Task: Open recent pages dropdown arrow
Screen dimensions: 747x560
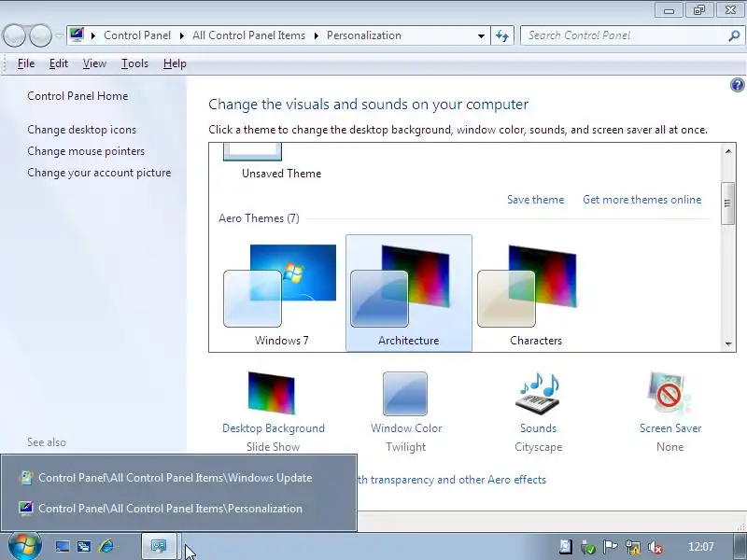Action: (x=59, y=35)
